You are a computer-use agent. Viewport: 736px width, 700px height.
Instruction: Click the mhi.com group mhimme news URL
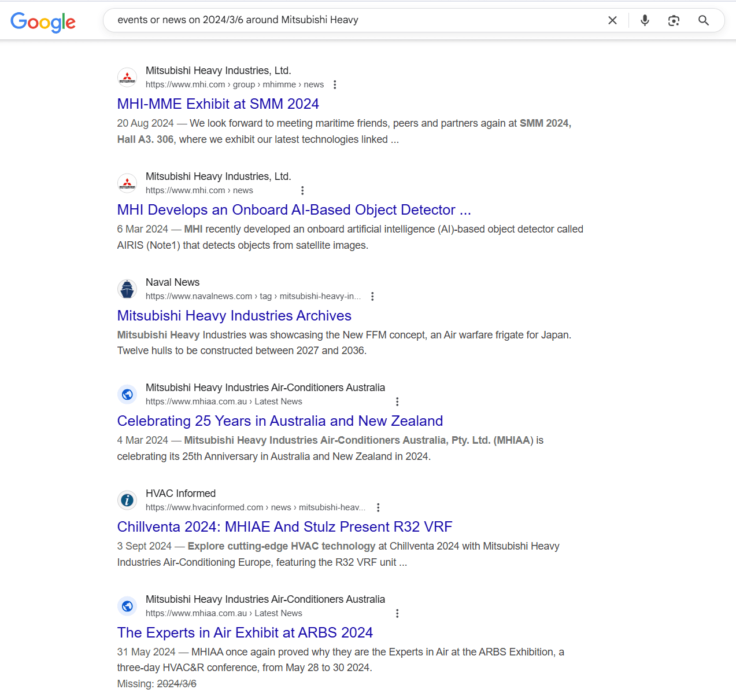pos(235,84)
